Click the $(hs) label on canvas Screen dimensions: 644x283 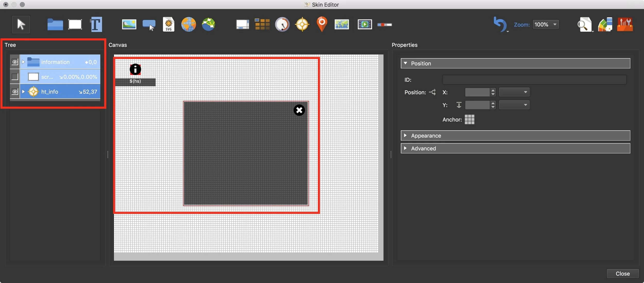135,81
